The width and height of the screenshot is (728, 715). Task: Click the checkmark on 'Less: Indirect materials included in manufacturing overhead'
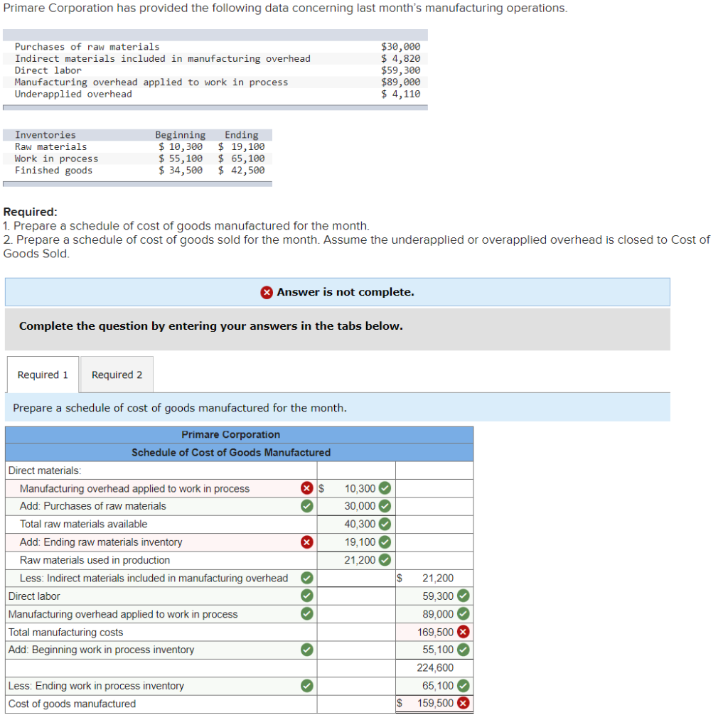pos(306,578)
